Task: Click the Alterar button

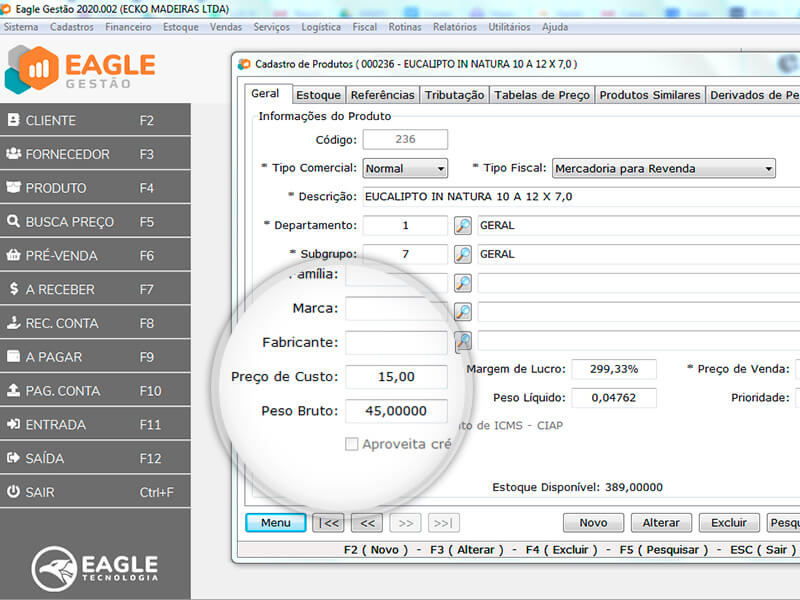Action: point(661,523)
